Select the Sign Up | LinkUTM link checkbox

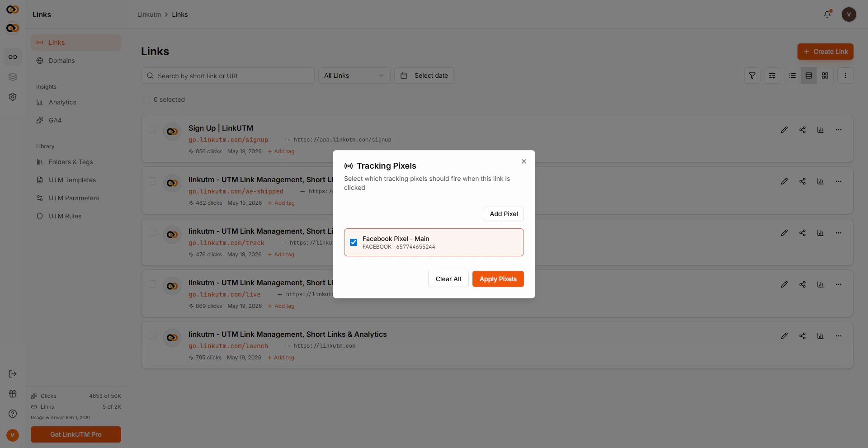[x=152, y=129]
